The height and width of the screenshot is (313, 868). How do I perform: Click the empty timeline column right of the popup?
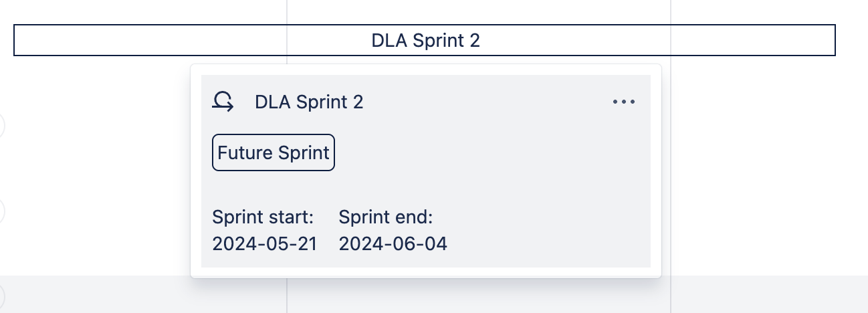[762, 167]
